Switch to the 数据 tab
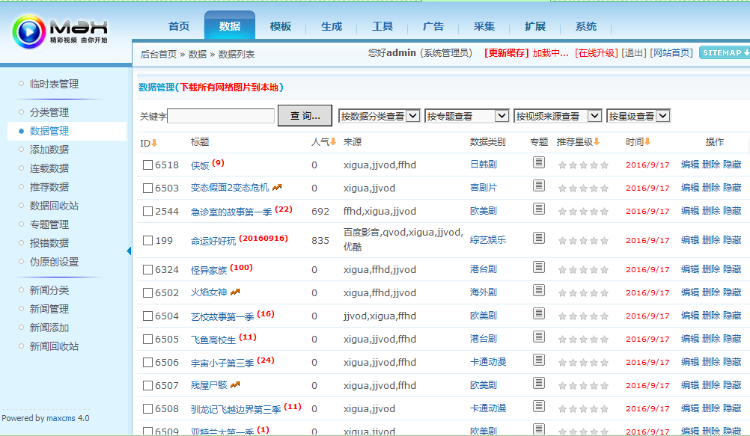The width and height of the screenshot is (750, 436). [x=230, y=26]
